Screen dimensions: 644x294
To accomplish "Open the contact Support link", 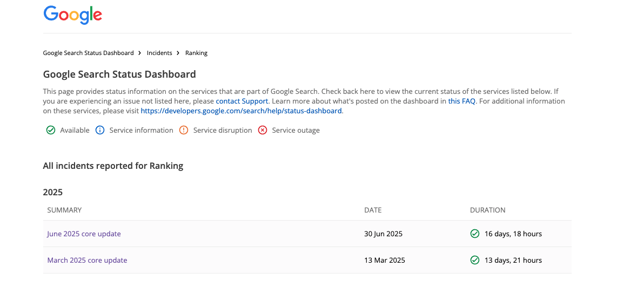I will (x=242, y=101).
